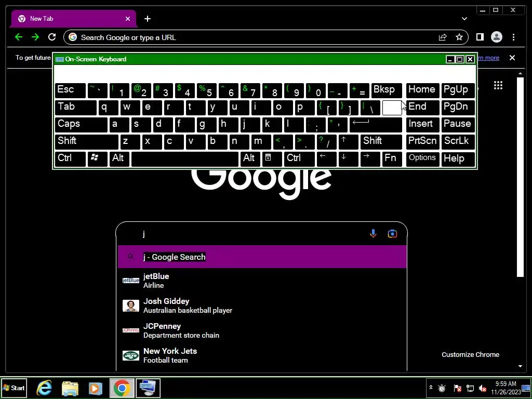Start voice search with microphone icon
532x399 pixels.
[373, 234]
